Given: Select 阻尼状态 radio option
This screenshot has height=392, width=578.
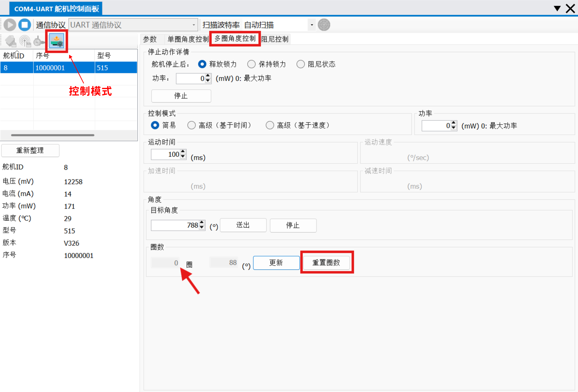Looking at the screenshot, I should pos(300,64).
